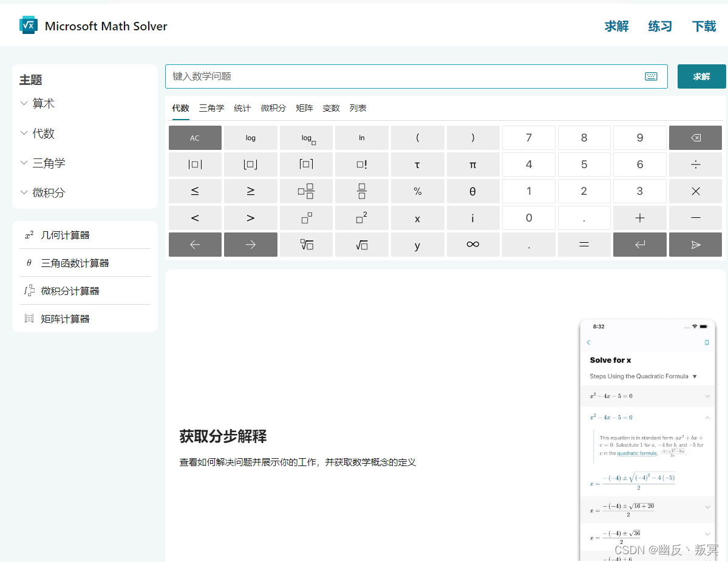Open 练习 in the top navigation
This screenshot has width=728, height=562.
(x=660, y=26)
